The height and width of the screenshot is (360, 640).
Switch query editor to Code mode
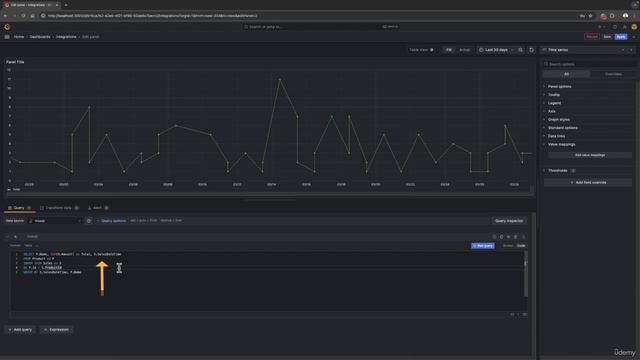(521, 246)
